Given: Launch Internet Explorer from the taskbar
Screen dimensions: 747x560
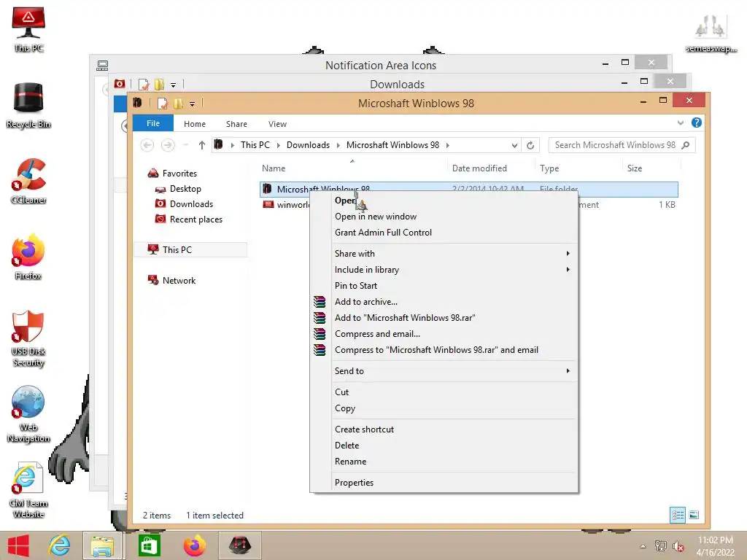Looking at the screenshot, I should [x=60, y=545].
